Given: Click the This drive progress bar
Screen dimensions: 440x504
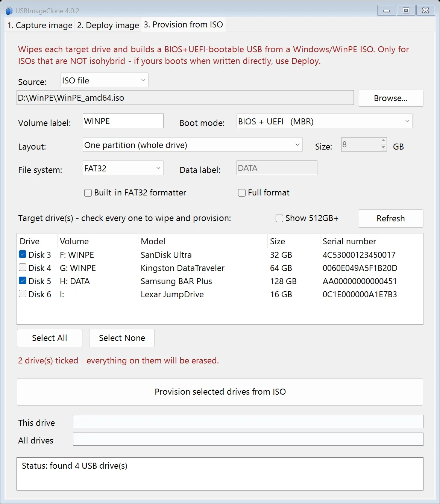Looking at the screenshot, I should [x=248, y=422].
